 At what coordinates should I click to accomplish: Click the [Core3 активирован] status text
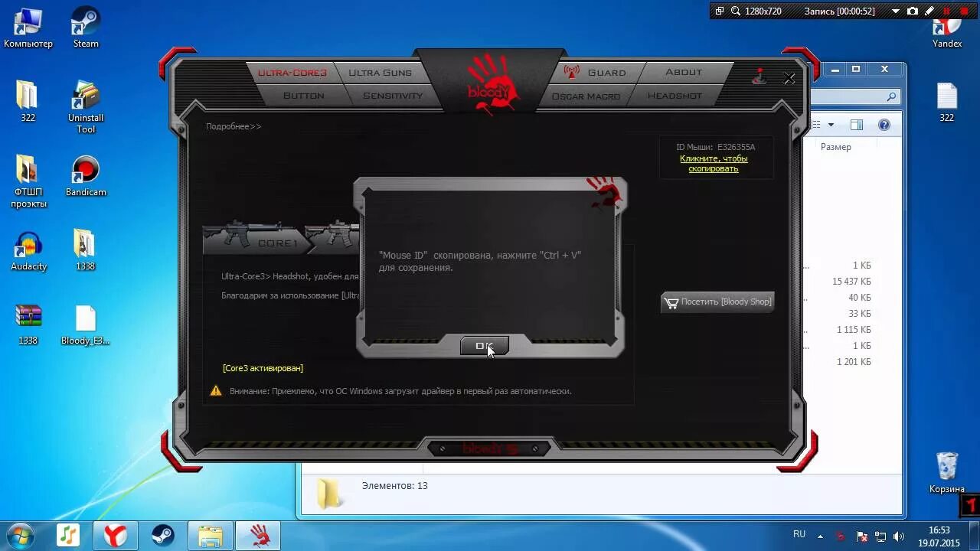coord(263,368)
